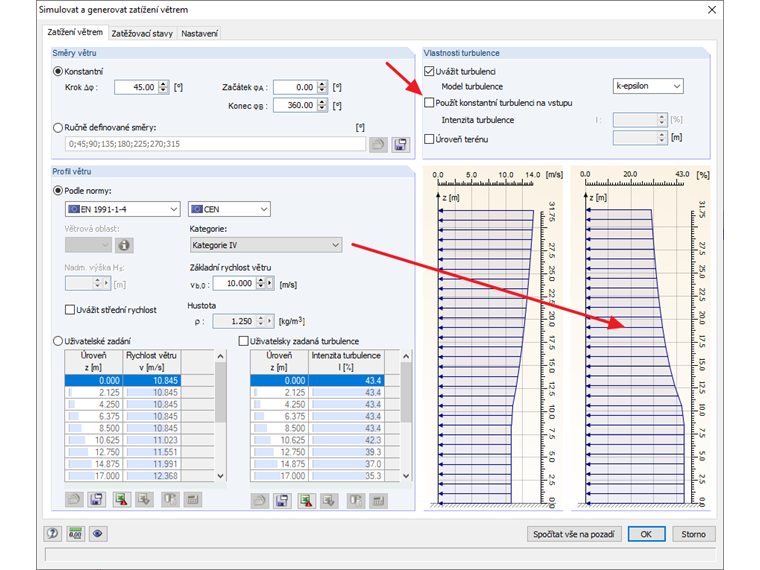
Task: Open the Model turbulence k-epsilon dropdown
Action: [x=648, y=86]
